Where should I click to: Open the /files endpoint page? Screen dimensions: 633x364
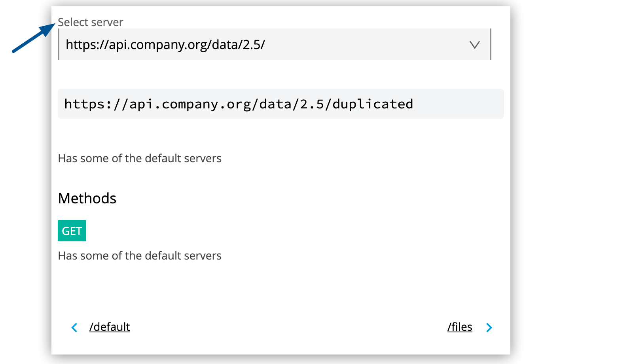460,327
